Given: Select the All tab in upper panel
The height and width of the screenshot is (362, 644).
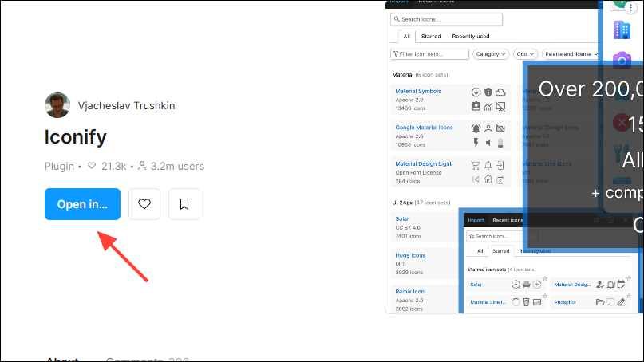Looking at the screenshot, I should point(407,37).
